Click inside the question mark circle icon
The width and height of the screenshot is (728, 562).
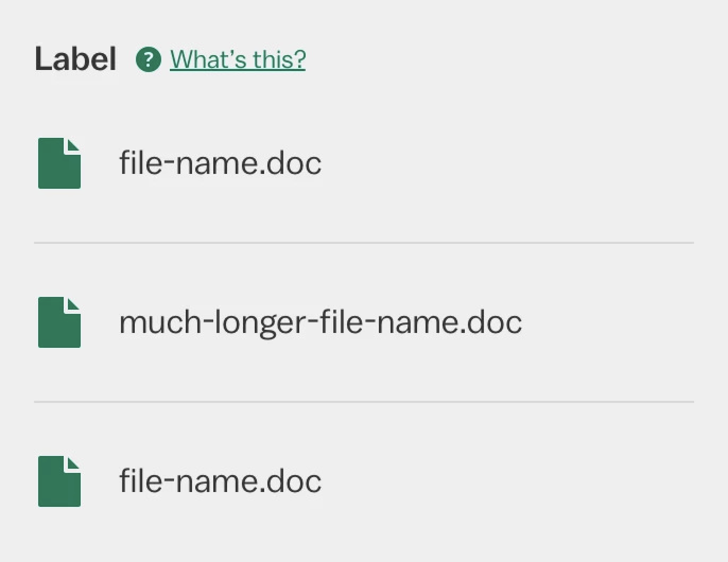(148, 59)
